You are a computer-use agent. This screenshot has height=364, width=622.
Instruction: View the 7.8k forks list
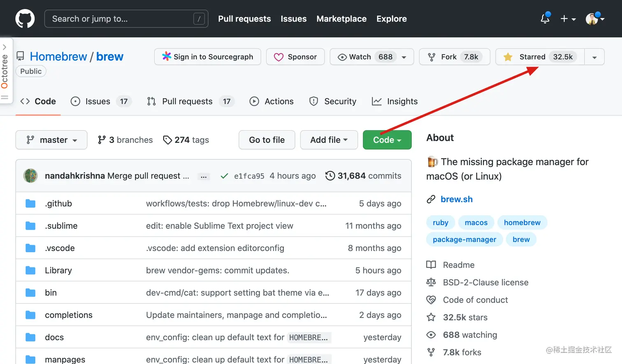(462, 352)
